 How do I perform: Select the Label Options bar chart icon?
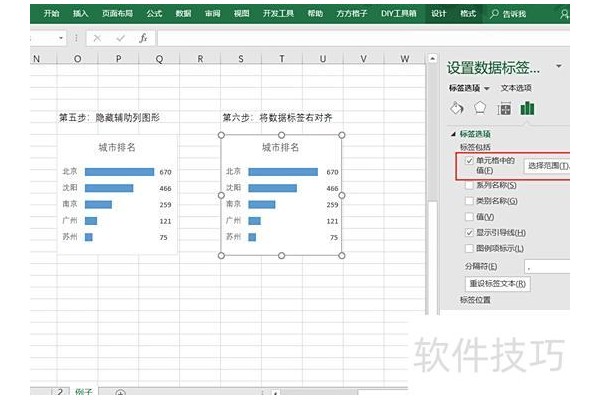(527, 108)
